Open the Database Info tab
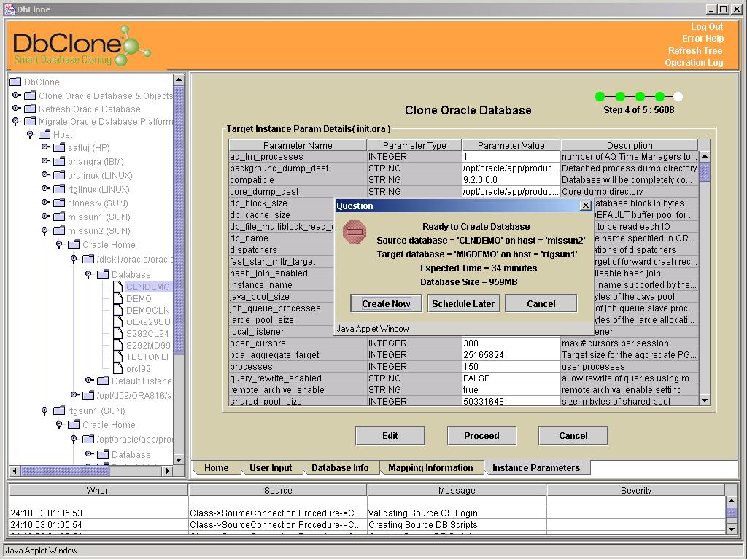 point(340,467)
